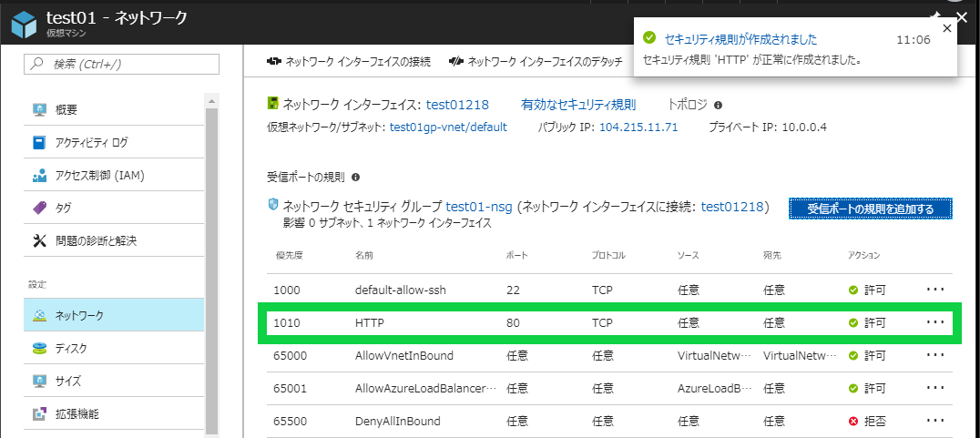
Task: Open the test01-nsg security group link
Action: [479, 206]
